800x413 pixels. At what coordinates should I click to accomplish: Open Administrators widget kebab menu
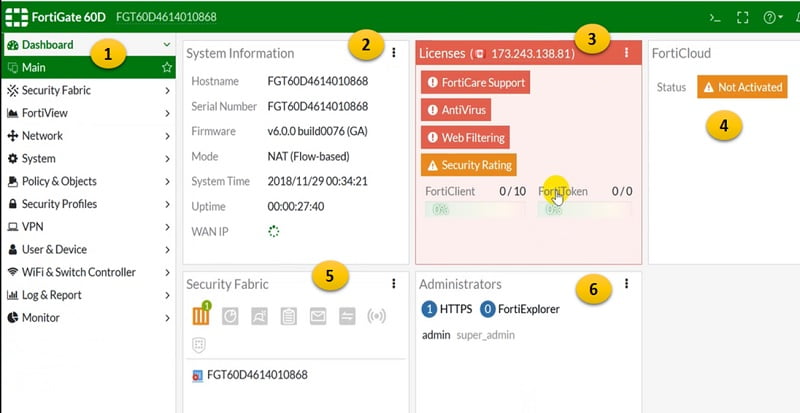tap(627, 283)
